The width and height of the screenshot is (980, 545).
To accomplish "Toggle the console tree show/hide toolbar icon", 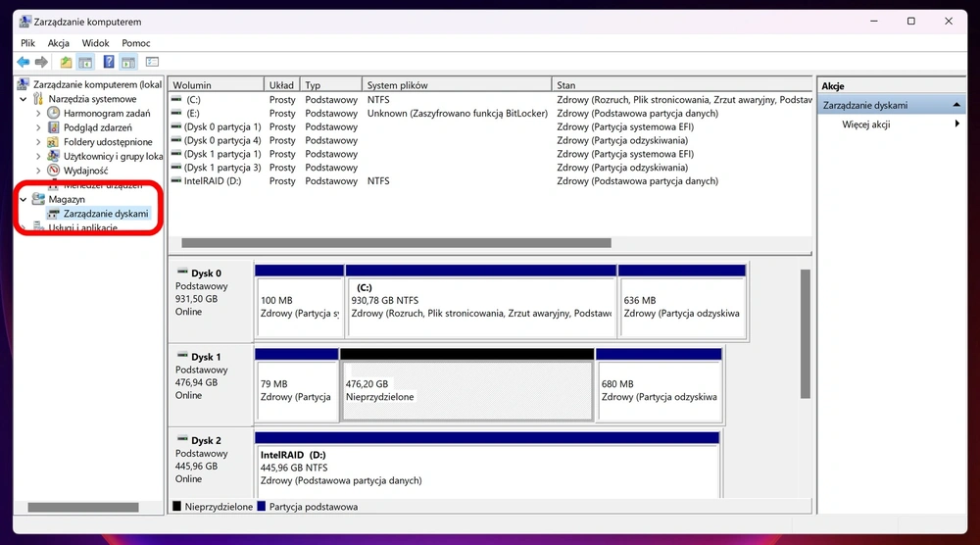I will tap(85, 62).
